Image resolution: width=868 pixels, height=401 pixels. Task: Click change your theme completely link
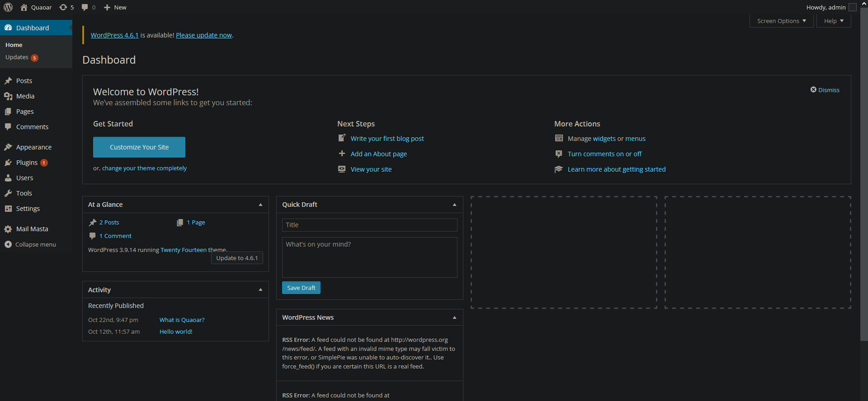[144, 168]
